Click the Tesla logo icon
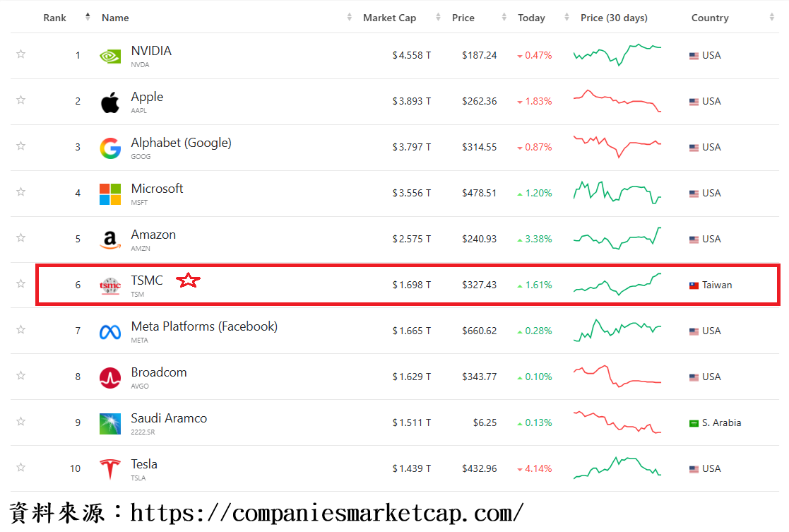This screenshot has width=789, height=532. click(110, 469)
